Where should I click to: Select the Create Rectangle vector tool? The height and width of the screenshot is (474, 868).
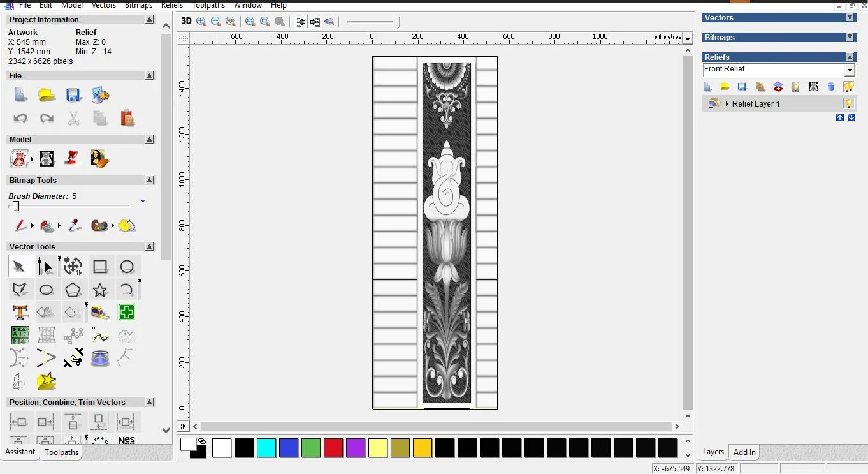point(100,267)
